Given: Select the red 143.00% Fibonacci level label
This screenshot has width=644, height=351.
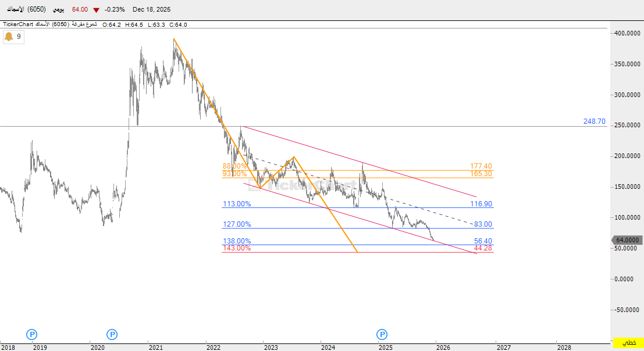Looking at the screenshot, I should click(x=237, y=248).
